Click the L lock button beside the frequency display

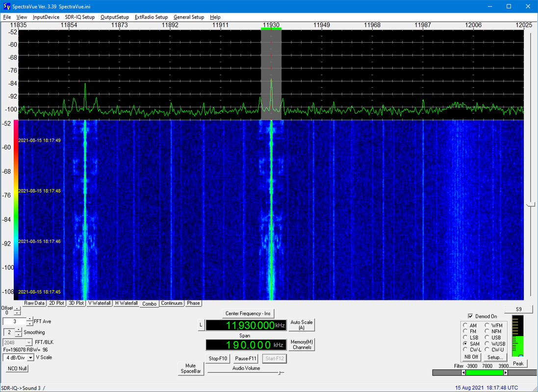pyautogui.click(x=201, y=325)
